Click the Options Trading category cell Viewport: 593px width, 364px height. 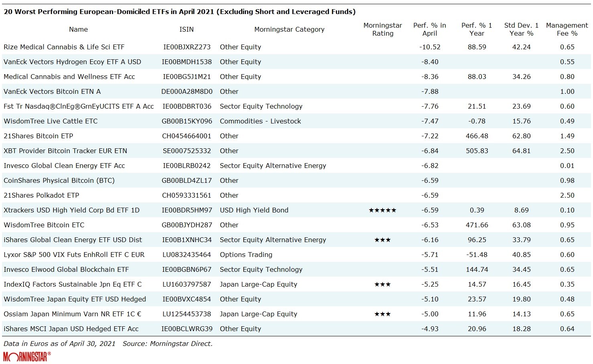pyautogui.click(x=246, y=255)
